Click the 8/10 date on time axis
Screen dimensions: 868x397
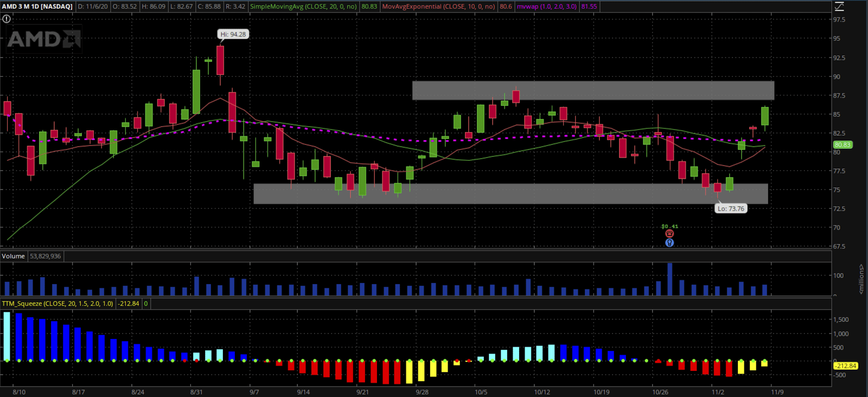[x=19, y=392]
